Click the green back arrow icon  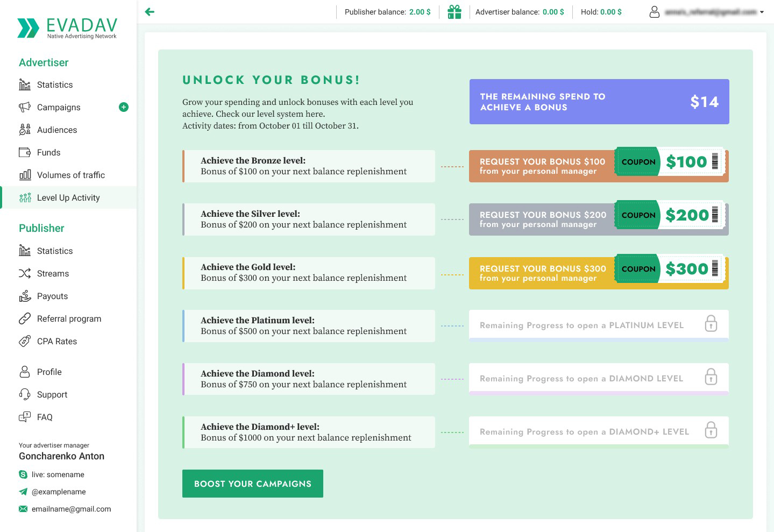pyautogui.click(x=150, y=12)
